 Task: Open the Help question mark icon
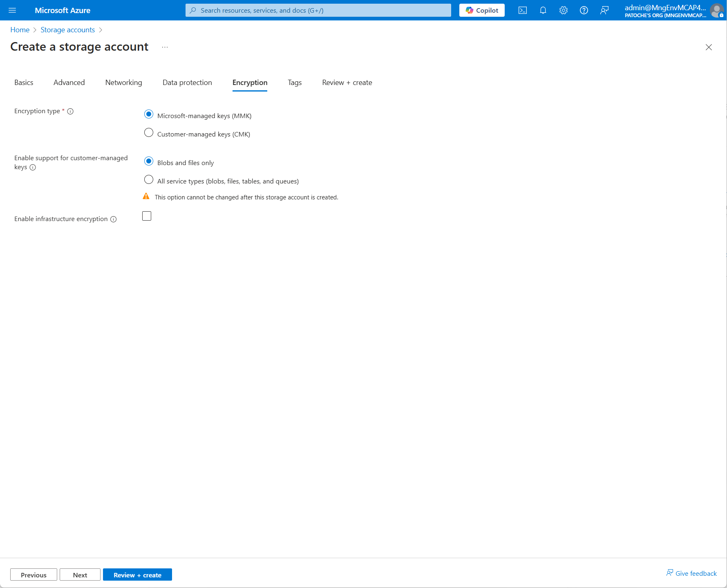coord(584,10)
